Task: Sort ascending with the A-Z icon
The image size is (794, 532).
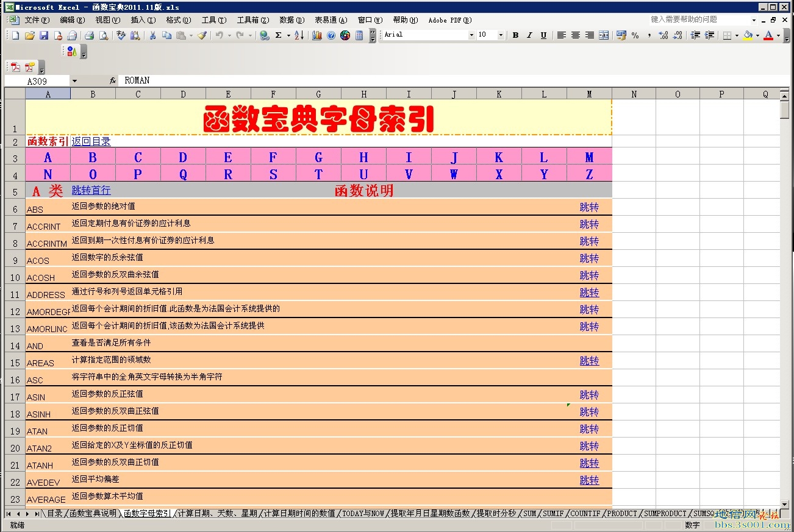Action: click(x=299, y=35)
